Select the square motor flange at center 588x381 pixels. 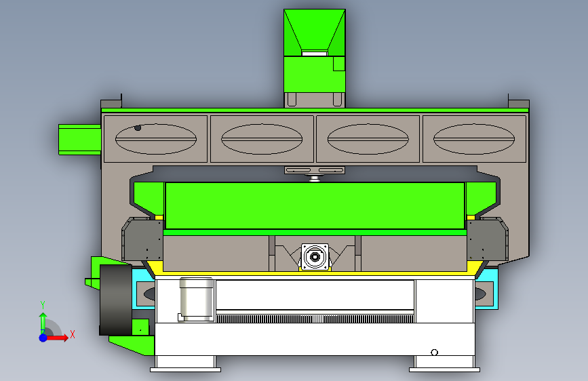[x=315, y=256]
